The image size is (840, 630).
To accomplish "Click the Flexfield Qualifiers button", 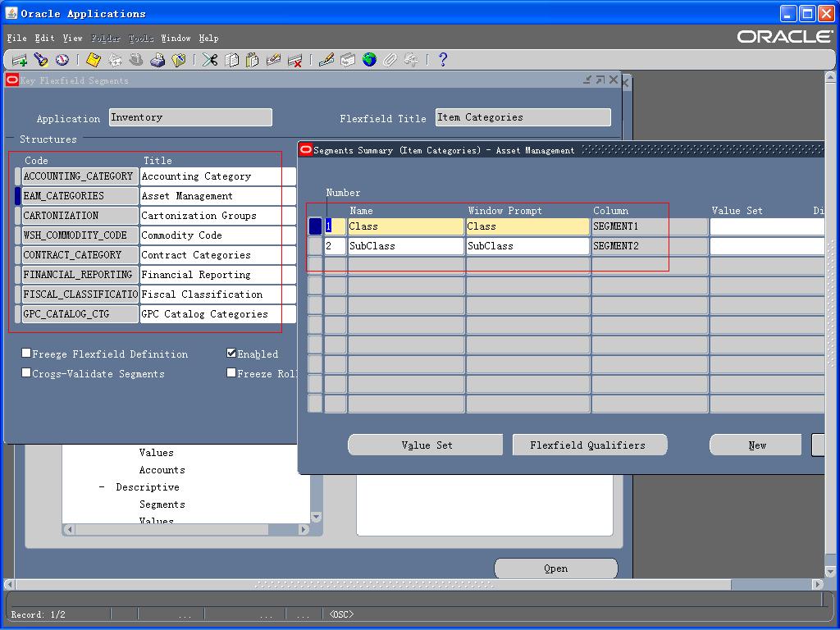I will pyautogui.click(x=590, y=445).
